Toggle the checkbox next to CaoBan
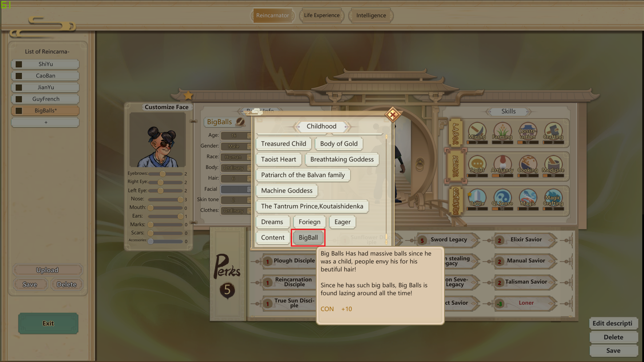The image size is (644, 362). pos(19,76)
